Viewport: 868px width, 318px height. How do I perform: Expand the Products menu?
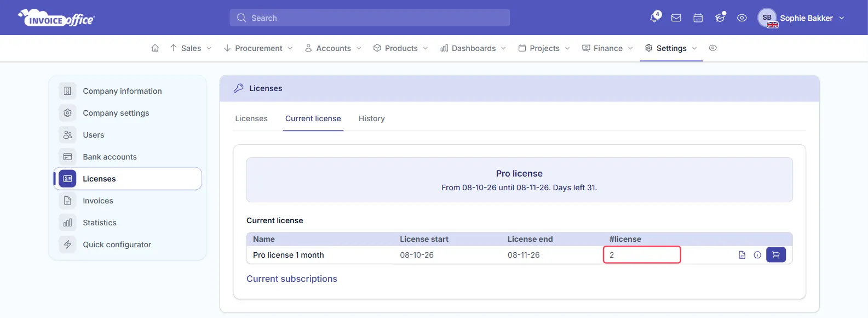click(401, 48)
